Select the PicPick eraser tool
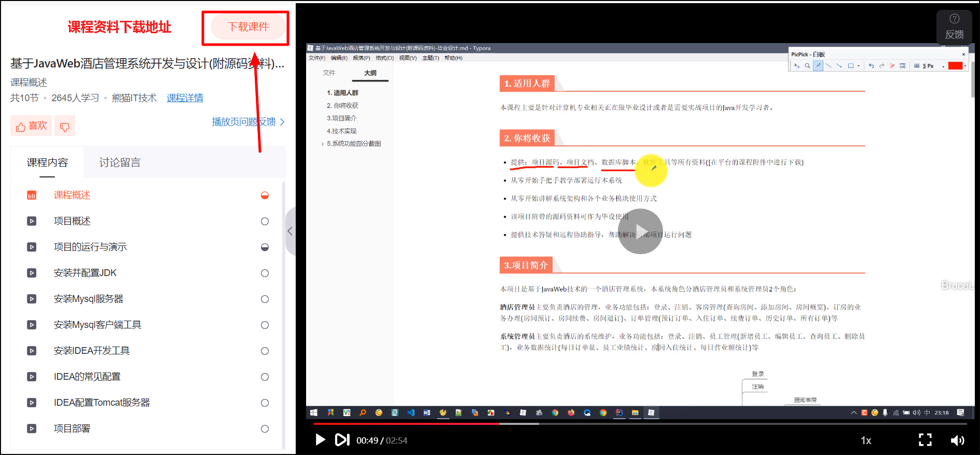Screen dimensions: 980x455 (x=892, y=66)
